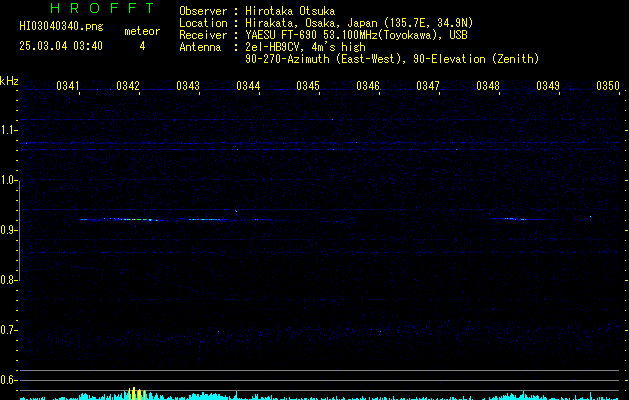Click the 0341 time marker
629x400 pixels.
point(67,86)
